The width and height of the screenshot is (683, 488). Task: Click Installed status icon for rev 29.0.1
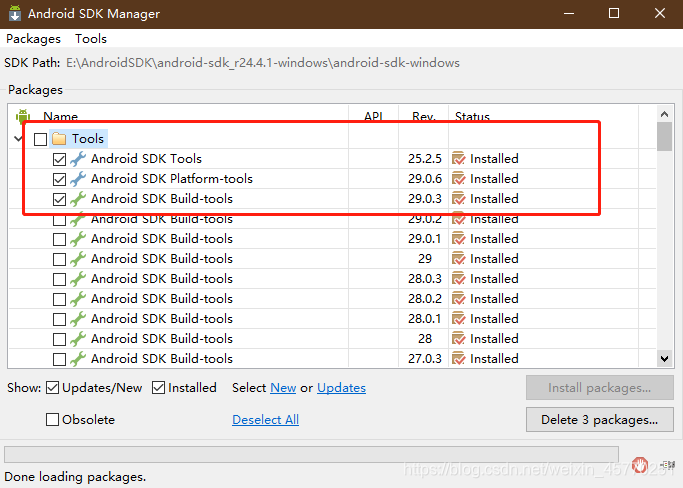[459, 239]
